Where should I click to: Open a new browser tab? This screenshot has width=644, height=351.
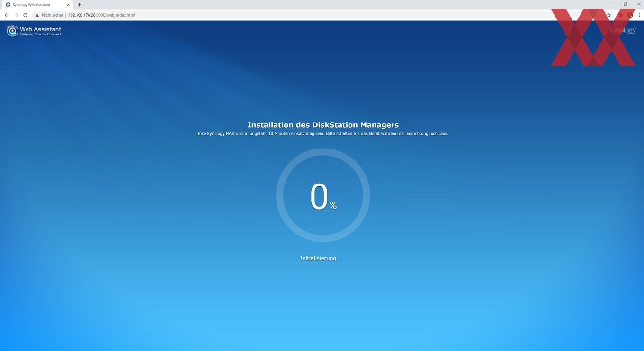click(x=79, y=5)
